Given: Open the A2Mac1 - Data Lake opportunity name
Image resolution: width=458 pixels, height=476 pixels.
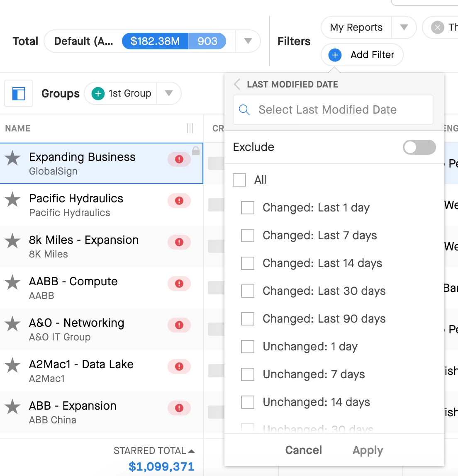Looking at the screenshot, I should tap(81, 364).
